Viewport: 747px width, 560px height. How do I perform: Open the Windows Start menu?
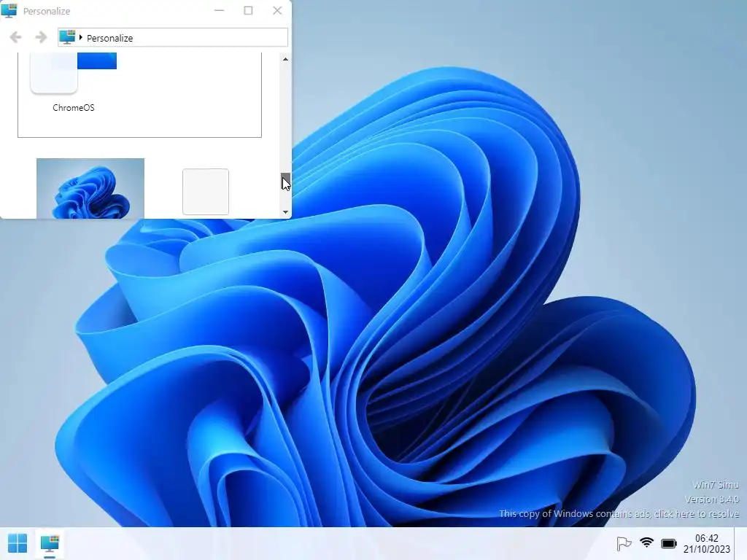[x=18, y=543]
